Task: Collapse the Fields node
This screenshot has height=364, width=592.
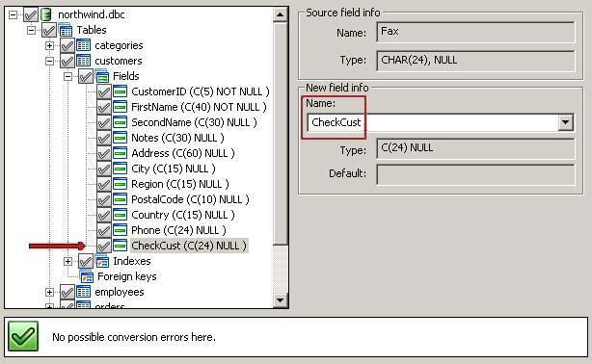Action: click(67, 77)
